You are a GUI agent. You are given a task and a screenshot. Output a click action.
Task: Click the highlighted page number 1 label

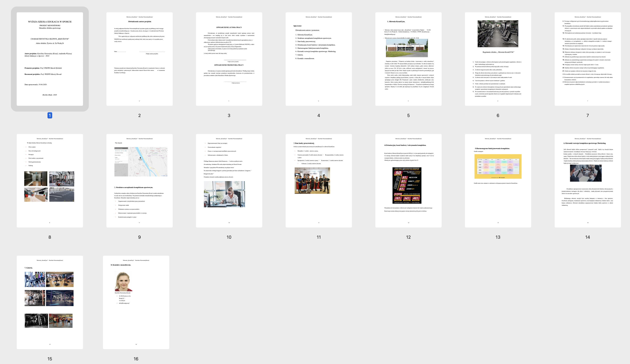(50, 115)
